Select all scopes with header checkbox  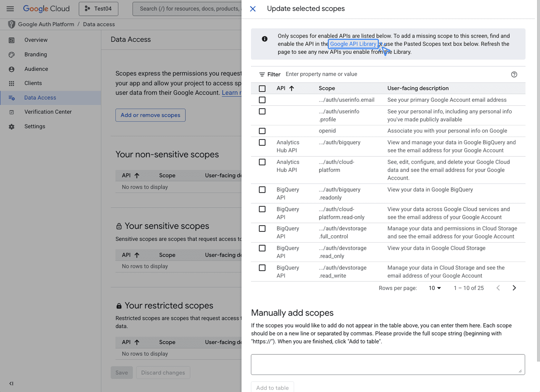pyautogui.click(x=262, y=88)
